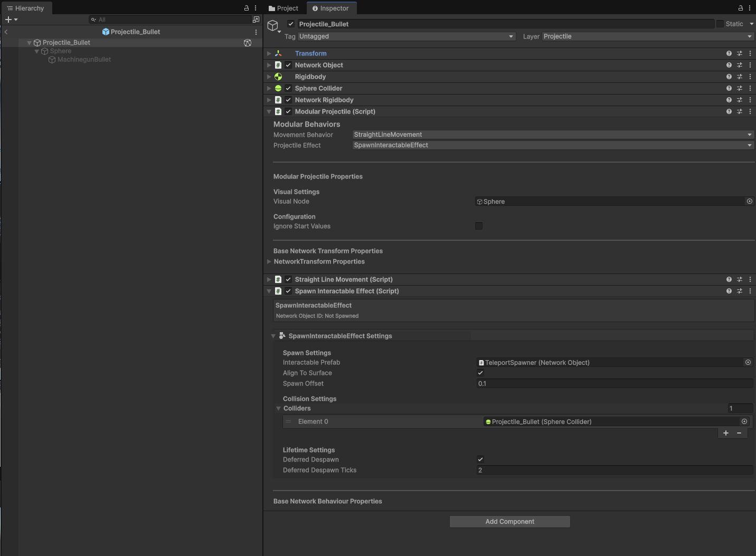Viewport: 756px width, 556px height.
Task: Click the Hierarchy panel lock icon
Action: click(x=246, y=8)
